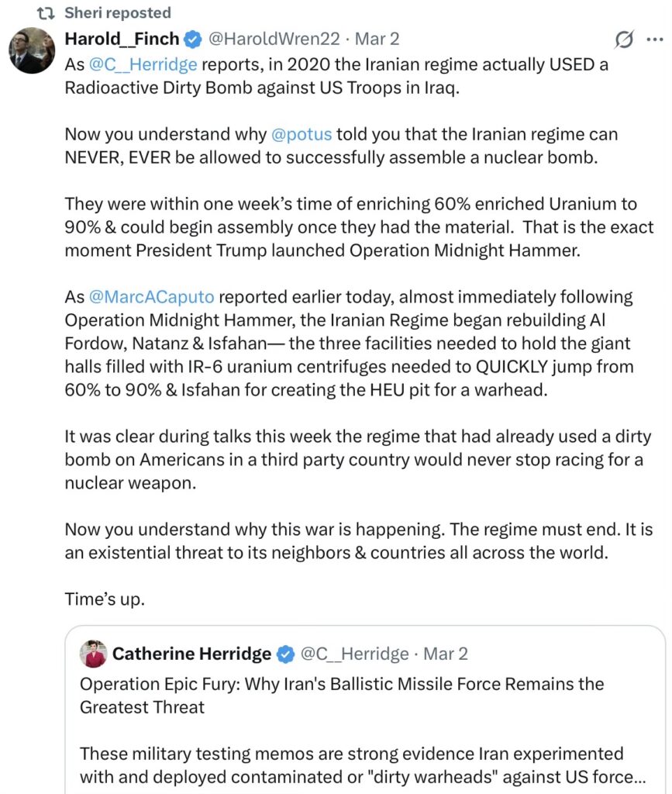Click the quoted post's Mar 2 timestamp
The width and height of the screenshot is (672, 794).
click(x=445, y=654)
